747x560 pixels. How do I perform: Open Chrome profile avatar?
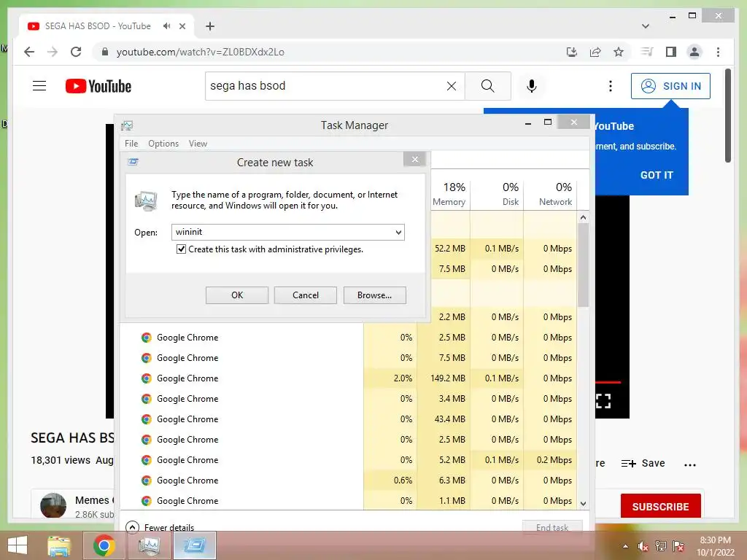click(x=694, y=52)
